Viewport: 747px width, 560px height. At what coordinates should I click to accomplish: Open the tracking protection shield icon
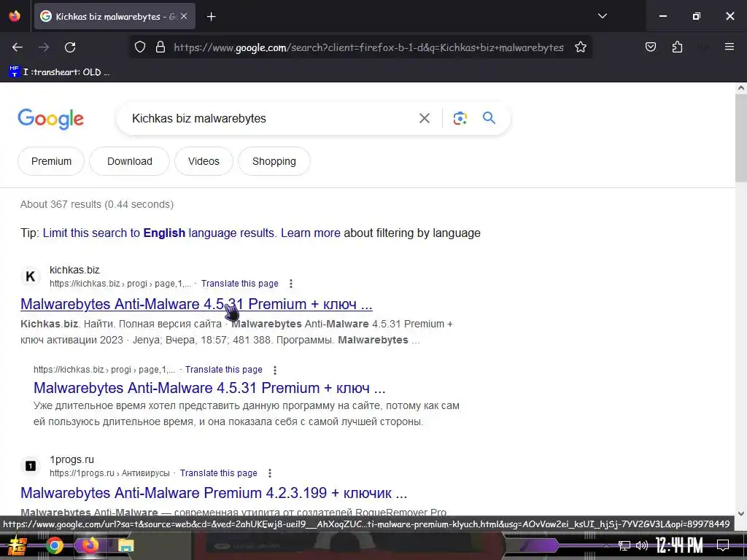[x=139, y=47]
